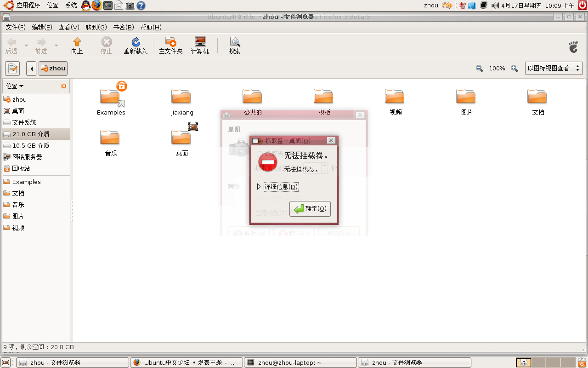Viewport: 588px width, 368px height.
Task: Click the volume speaker icon in panel
Action: (495, 6)
